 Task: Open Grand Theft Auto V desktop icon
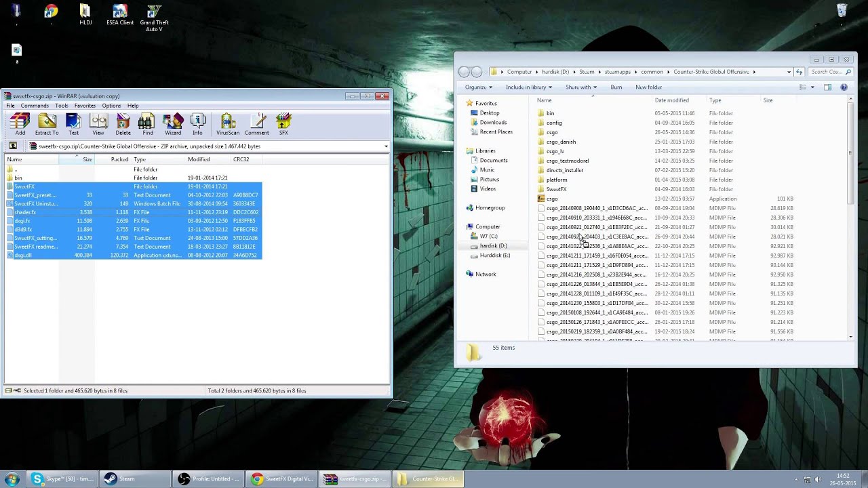(x=154, y=18)
